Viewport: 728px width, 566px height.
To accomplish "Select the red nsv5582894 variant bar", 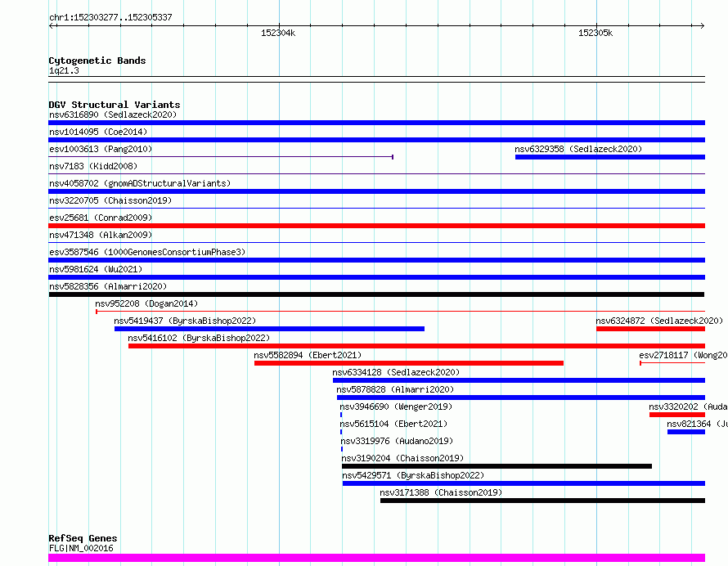I will coord(408,363).
